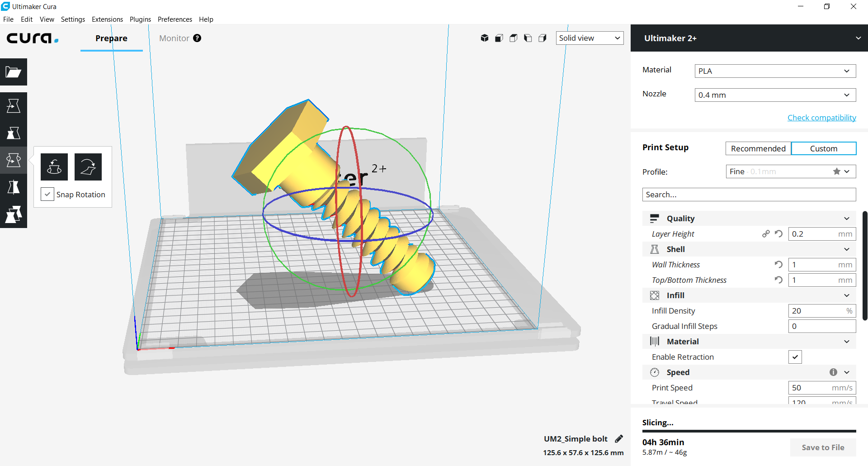Image resolution: width=868 pixels, height=466 pixels.
Task: Select Recommended print setup mode
Action: 758,148
